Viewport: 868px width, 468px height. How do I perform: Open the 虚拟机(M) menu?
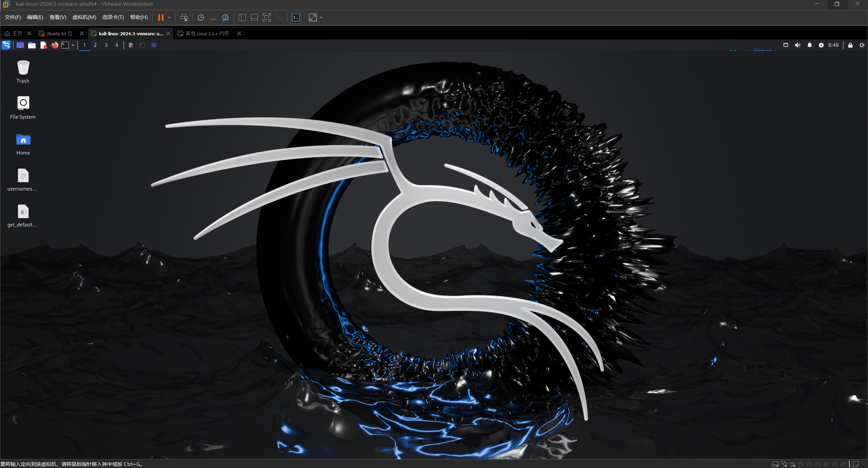(x=84, y=17)
